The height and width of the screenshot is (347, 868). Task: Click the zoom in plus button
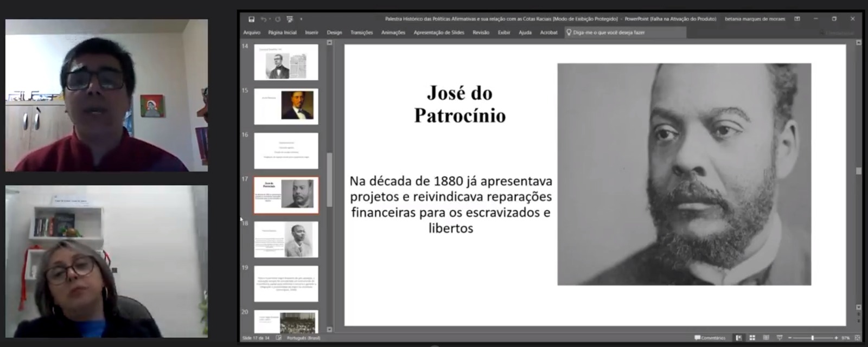pyautogui.click(x=836, y=338)
